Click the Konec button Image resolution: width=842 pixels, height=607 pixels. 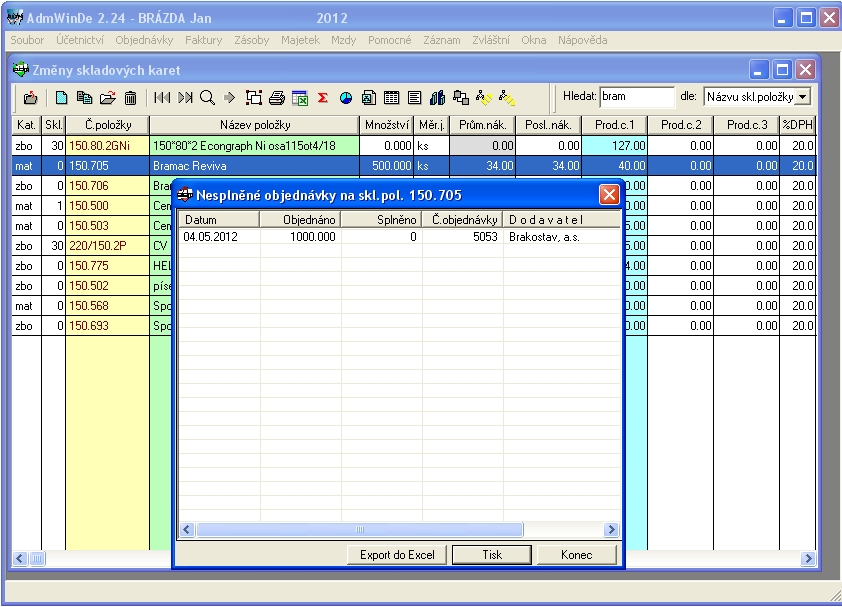(x=577, y=555)
